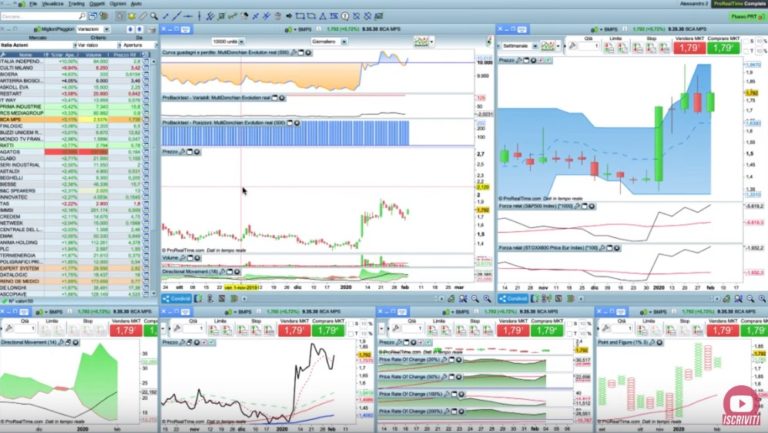The width and height of the screenshot is (768, 433).
Task: Open the Opzioni menu
Action: (118, 4)
